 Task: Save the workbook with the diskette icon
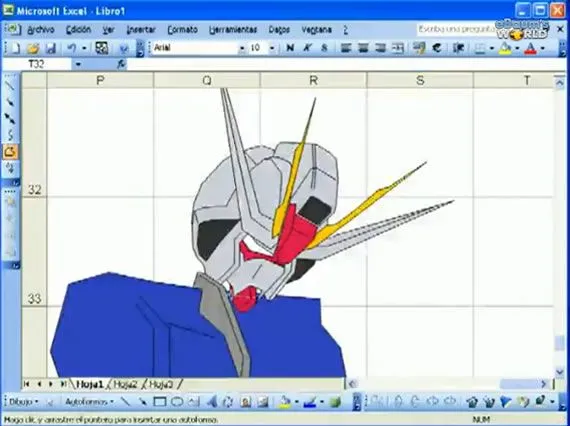[x=51, y=48]
